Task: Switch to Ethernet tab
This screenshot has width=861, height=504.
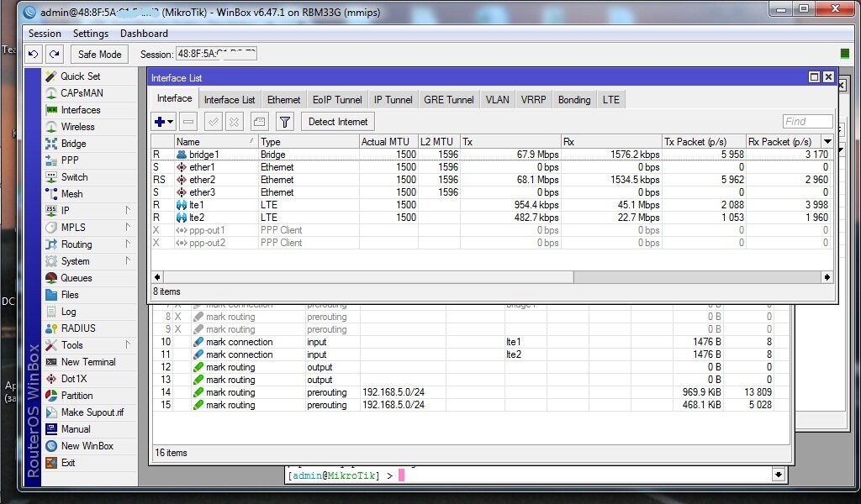Action: (284, 100)
